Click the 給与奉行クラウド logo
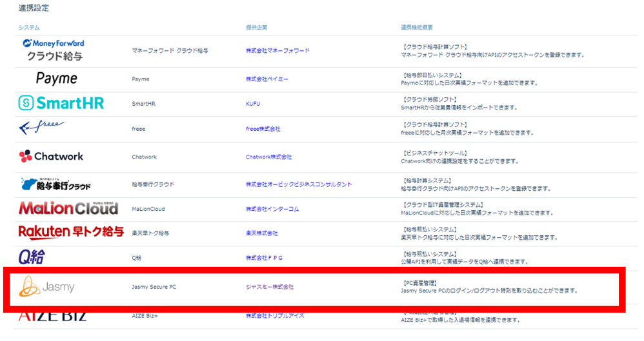 click(55, 184)
